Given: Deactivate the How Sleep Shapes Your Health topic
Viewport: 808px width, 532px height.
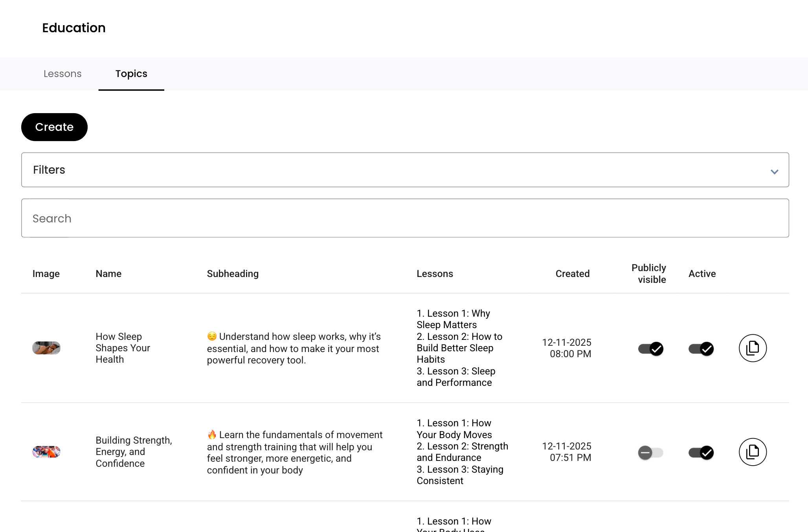Looking at the screenshot, I should (x=701, y=349).
